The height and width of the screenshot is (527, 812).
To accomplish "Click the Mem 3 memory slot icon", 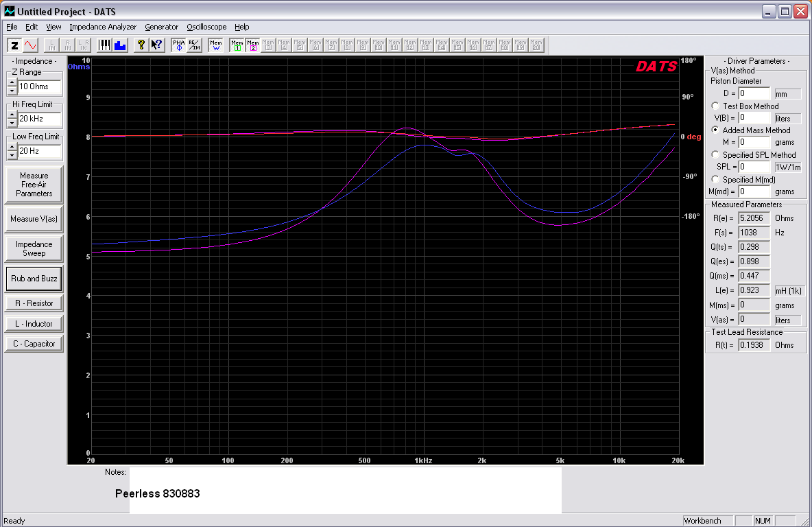I will coord(268,45).
